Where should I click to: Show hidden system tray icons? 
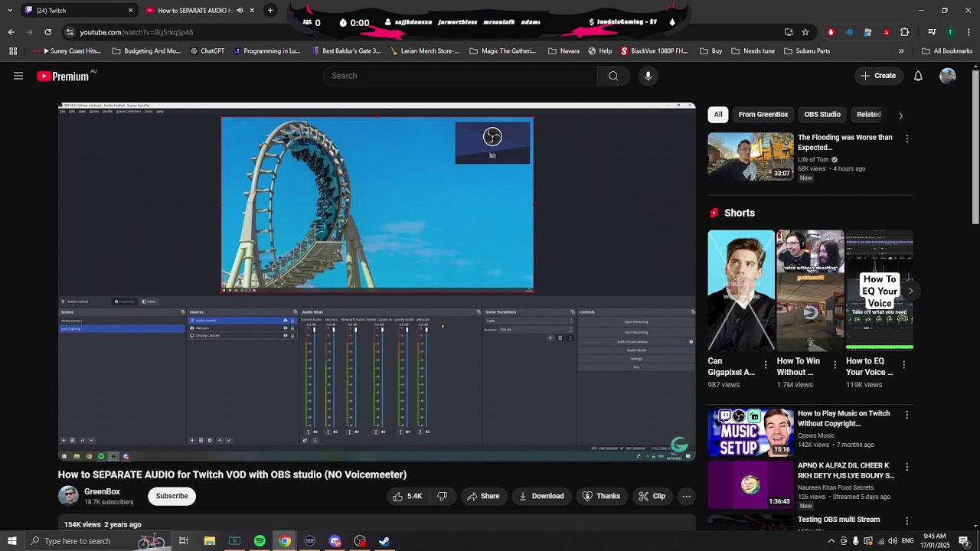coord(831,541)
